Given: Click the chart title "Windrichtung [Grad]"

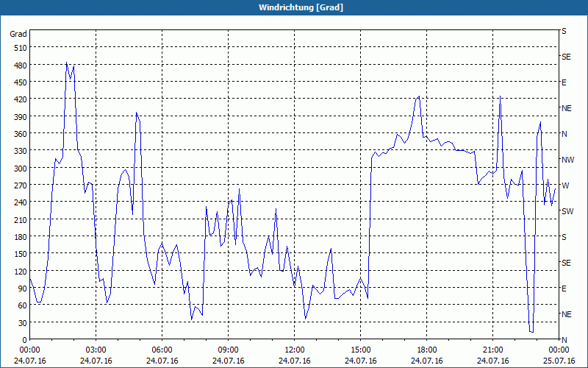Looking at the screenshot, I should click(301, 7).
